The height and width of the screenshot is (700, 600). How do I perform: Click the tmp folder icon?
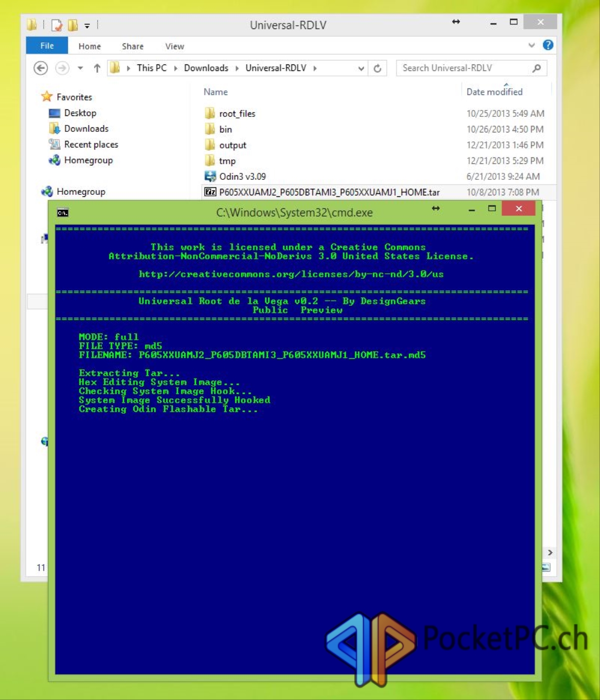click(210, 161)
